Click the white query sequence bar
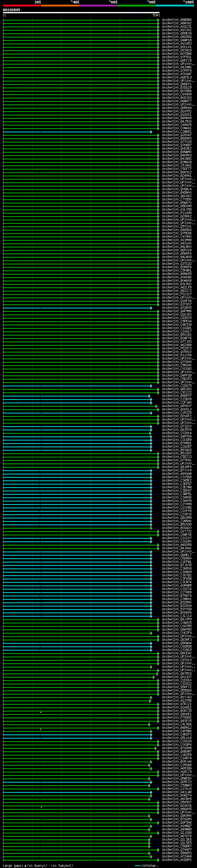This screenshot has width=197, height=868. [81, 13]
